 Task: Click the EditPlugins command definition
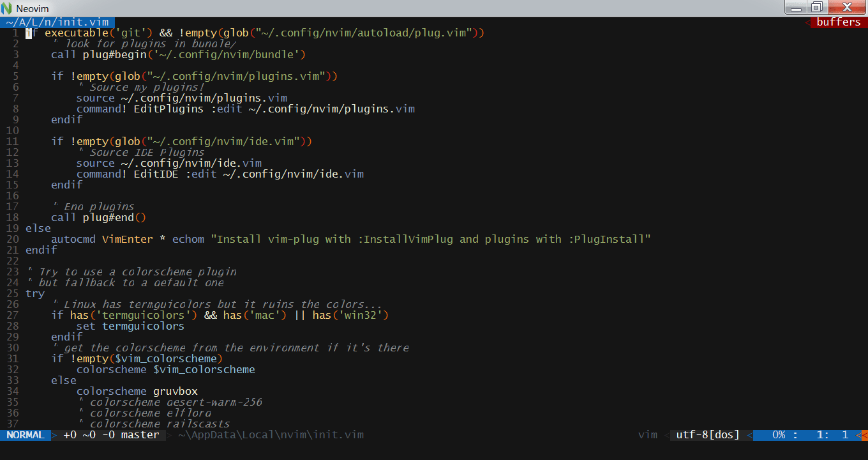pos(168,109)
